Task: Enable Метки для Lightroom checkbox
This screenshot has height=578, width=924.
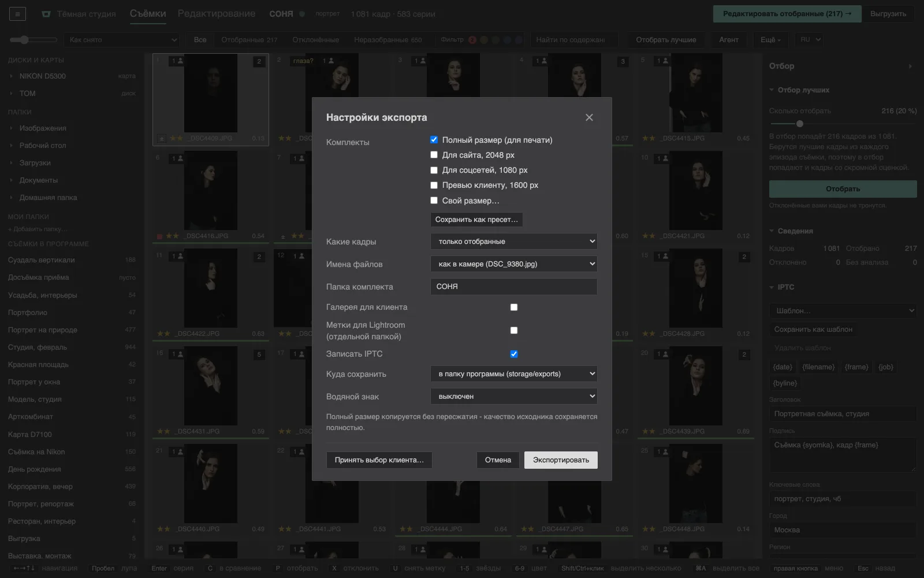Action: coord(514,331)
